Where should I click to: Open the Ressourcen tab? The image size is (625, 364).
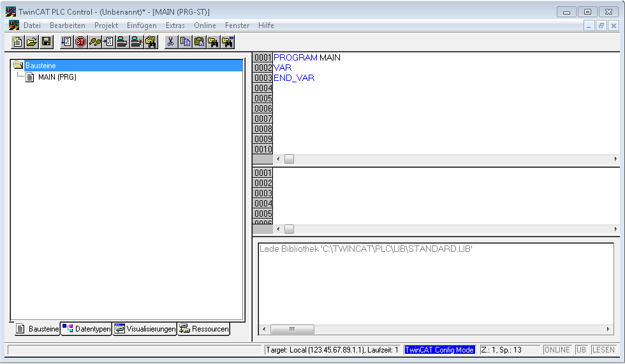(203, 329)
